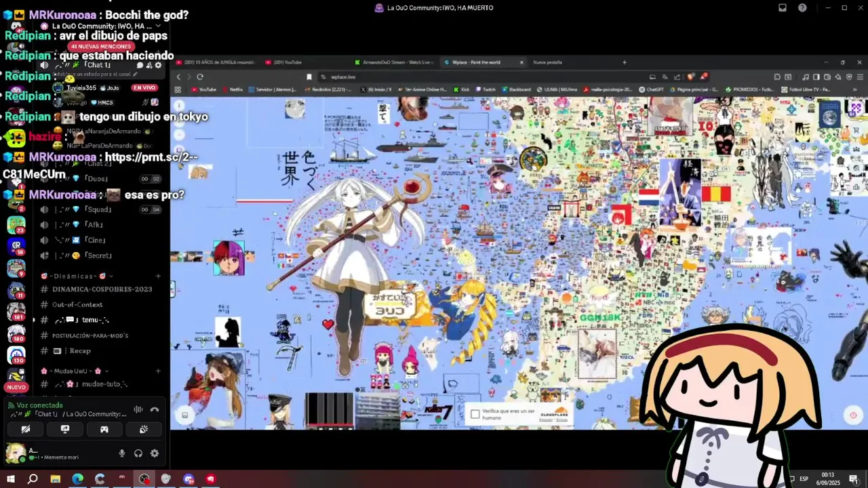Open the Twitch bookmark
Screen dimensions: 868x488
(x=486, y=89)
